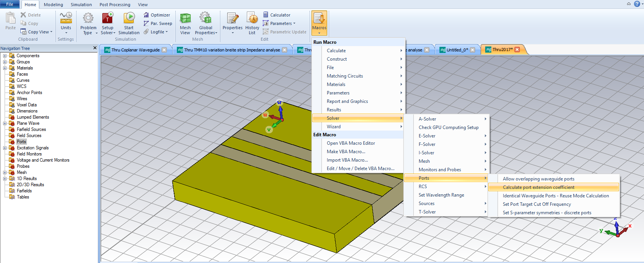This screenshot has height=263, width=644.
Task: Expand the Materials tree node
Action: click(5, 68)
